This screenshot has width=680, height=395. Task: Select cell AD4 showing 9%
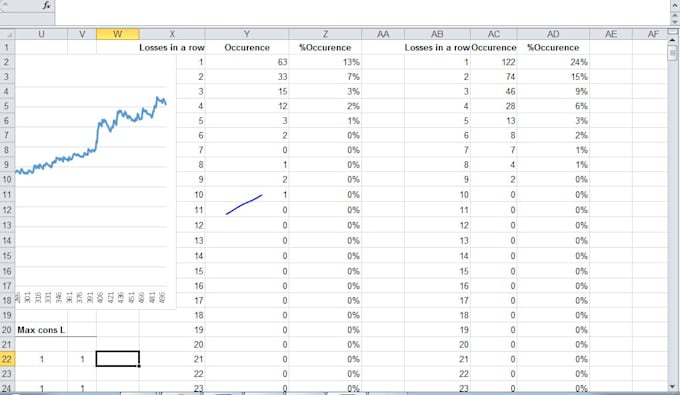(x=553, y=91)
